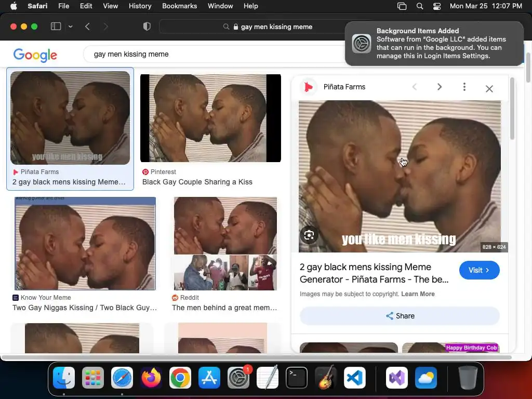This screenshot has width=532, height=399.
Task: Open Visual Studio from the Dock
Action: (x=396, y=378)
